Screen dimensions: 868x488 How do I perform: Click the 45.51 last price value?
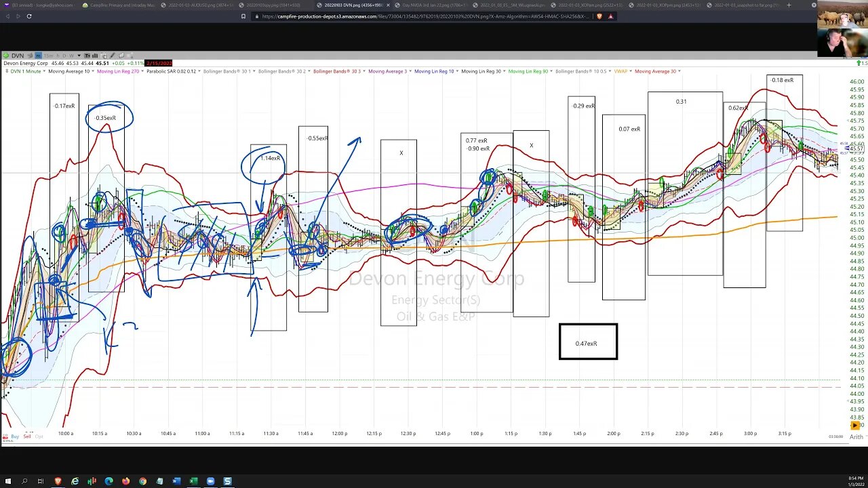click(x=102, y=64)
